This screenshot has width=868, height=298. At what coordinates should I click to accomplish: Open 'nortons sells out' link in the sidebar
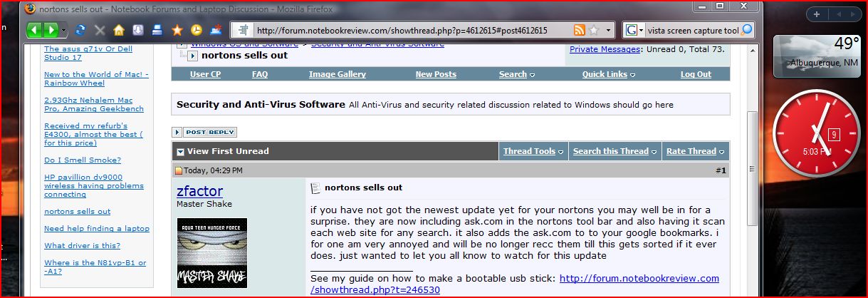point(77,211)
